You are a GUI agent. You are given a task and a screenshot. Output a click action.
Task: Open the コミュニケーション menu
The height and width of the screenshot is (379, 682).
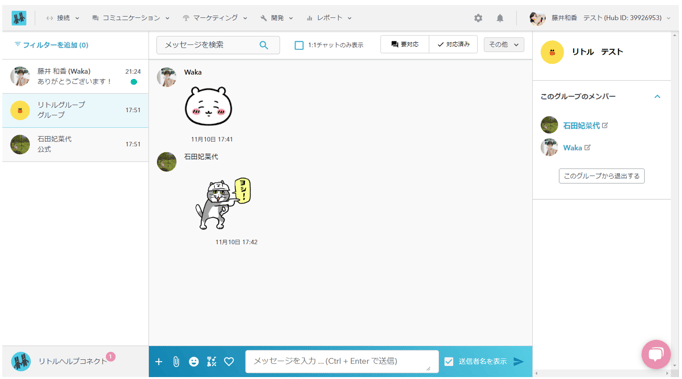click(x=130, y=18)
